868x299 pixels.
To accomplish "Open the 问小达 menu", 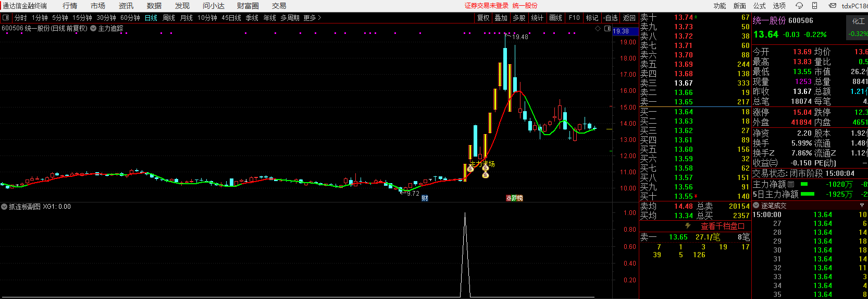I will pyautogui.click(x=214, y=6).
